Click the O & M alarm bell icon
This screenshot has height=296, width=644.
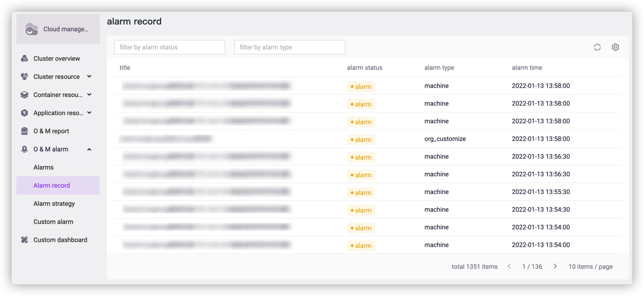(25, 149)
